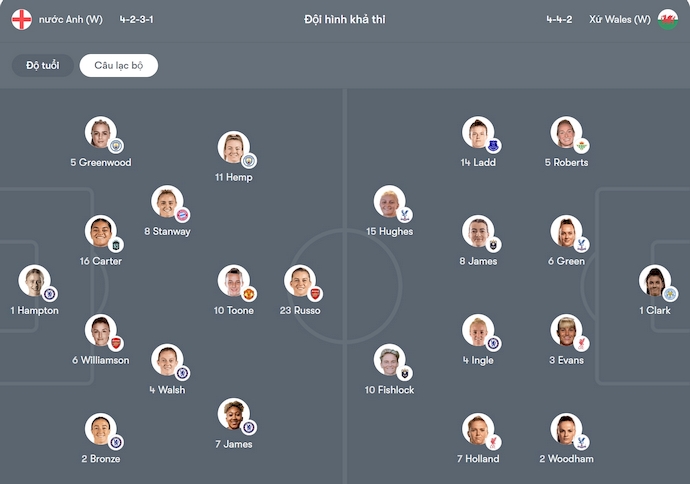The image size is (690, 484).
Task: Click the 15 Hughes player name label
Action: 389,232
